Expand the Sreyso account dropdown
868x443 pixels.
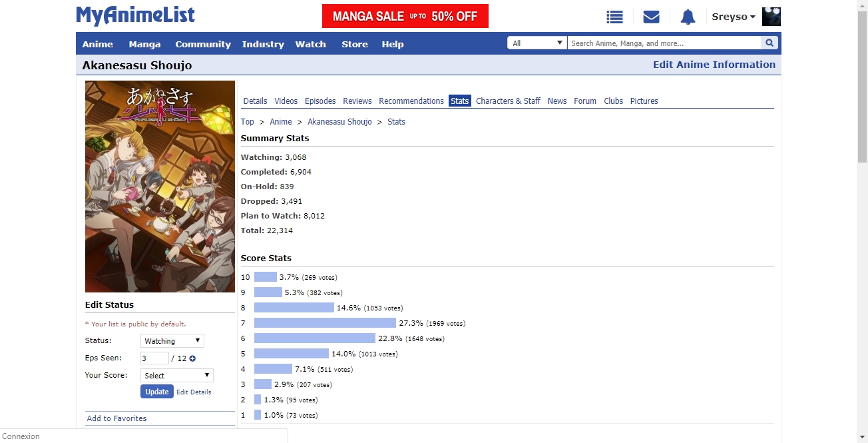click(734, 17)
